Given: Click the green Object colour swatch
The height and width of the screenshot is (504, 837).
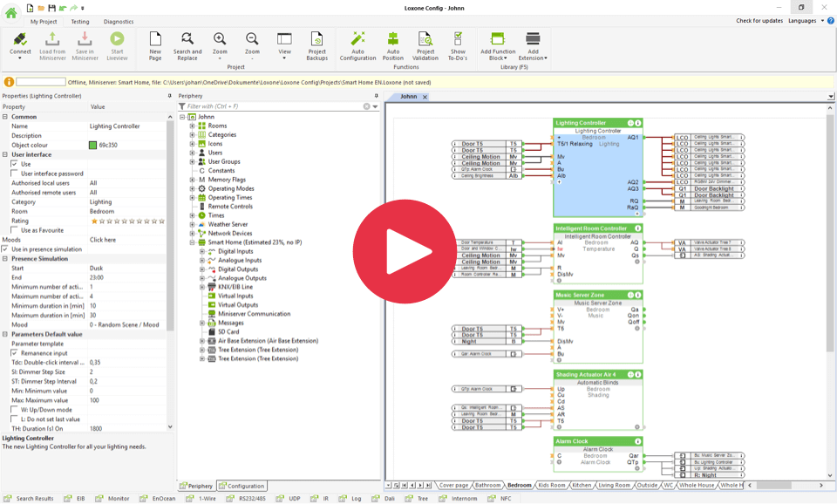Looking at the screenshot, I should coord(93,146).
